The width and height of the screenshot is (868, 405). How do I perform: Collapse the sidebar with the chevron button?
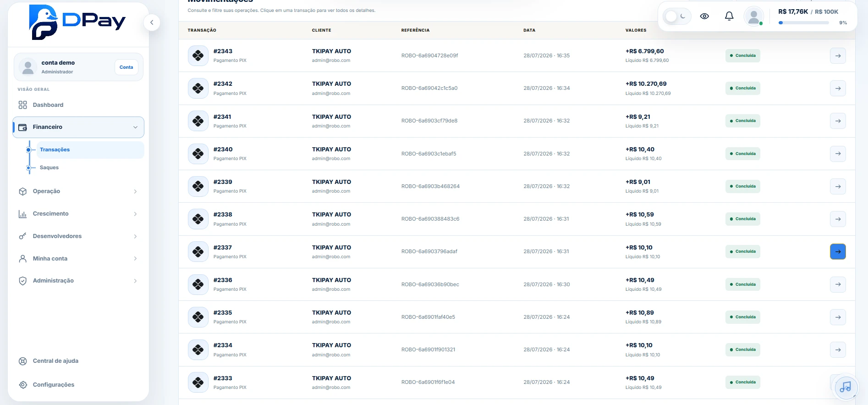pos(152,22)
